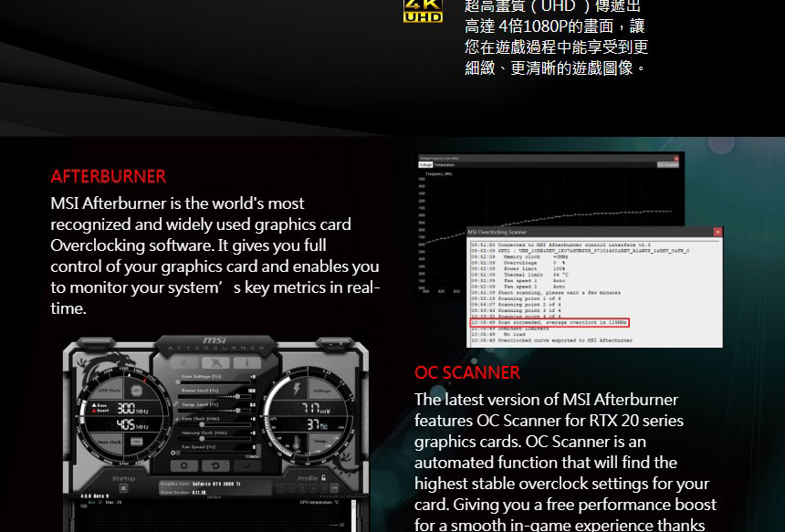This screenshot has height=532, width=785.
Task: Adjust the Core Voltage slider
Action: pos(215,382)
